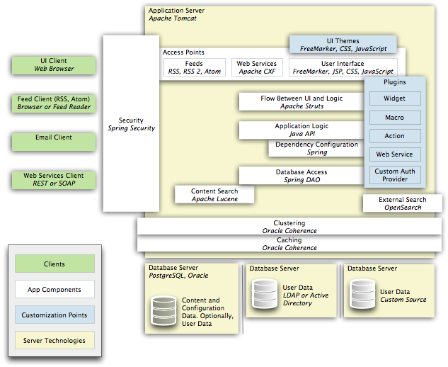
Task: Select Dependency Configuration Spring box
Action: pos(316,148)
